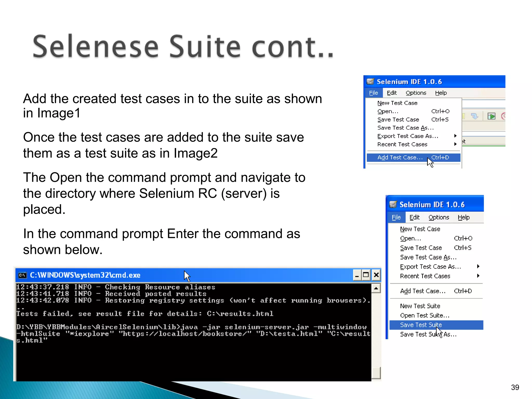Select highlighted Save Test Suite entry
Viewport: 532px width, 399px height.
[436, 325]
